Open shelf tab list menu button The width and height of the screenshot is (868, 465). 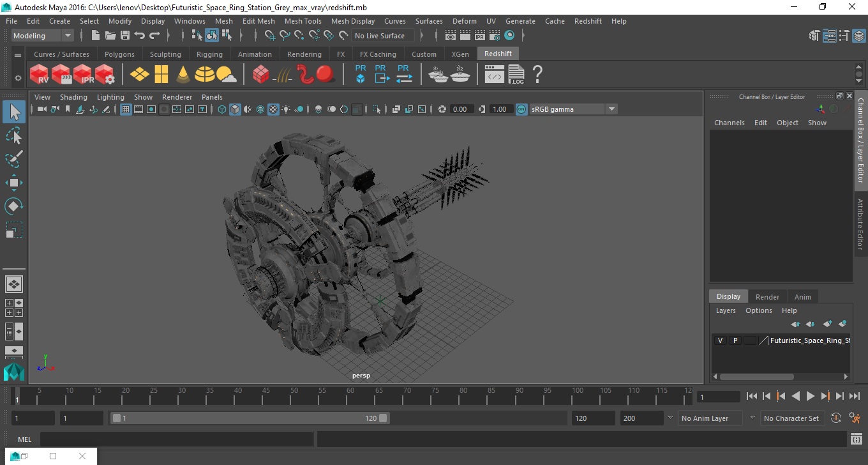coord(18,56)
